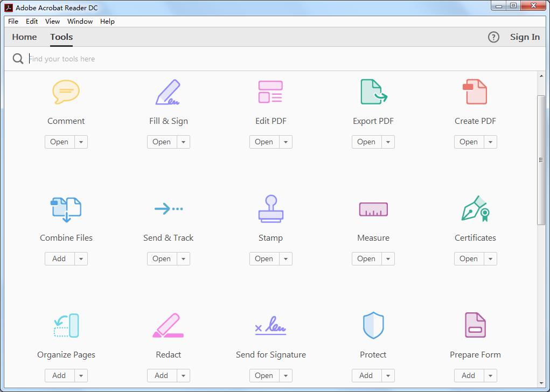Click Open under Send for Signature
This screenshot has width=550, height=392.
click(x=264, y=375)
